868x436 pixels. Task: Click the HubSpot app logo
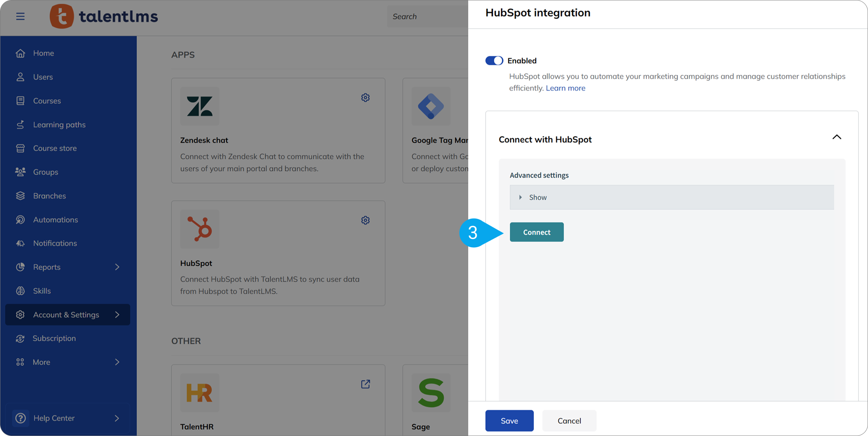(x=199, y=229)
